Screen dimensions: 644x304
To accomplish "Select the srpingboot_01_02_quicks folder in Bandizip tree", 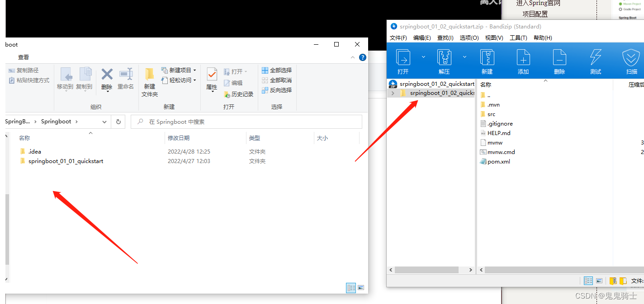I will click(437, 93).
